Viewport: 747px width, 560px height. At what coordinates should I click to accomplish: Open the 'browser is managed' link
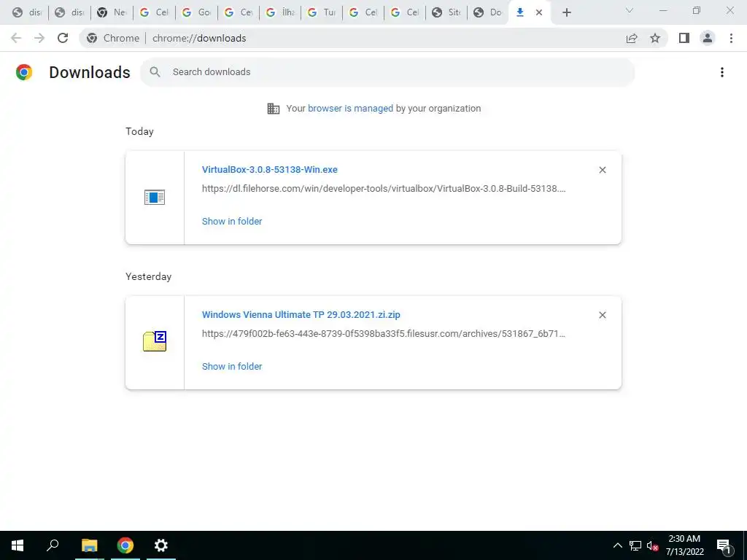coord(351,108)
